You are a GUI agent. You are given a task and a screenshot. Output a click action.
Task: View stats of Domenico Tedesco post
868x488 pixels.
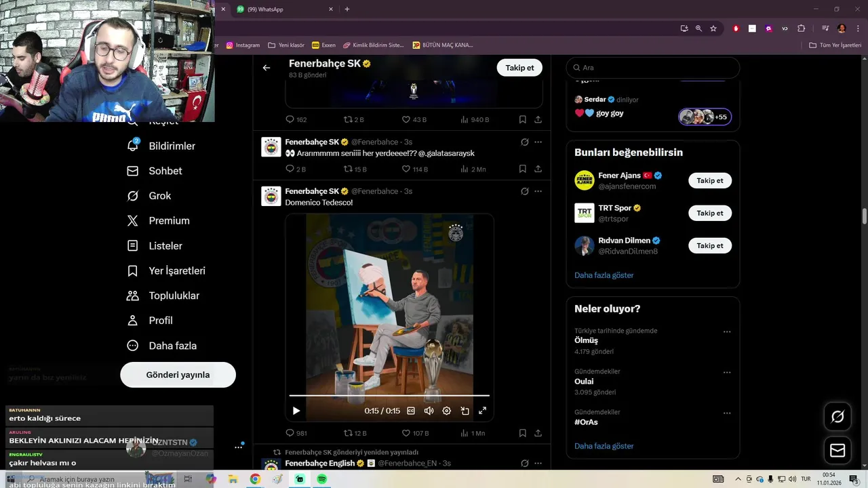[x=473, y=433]
